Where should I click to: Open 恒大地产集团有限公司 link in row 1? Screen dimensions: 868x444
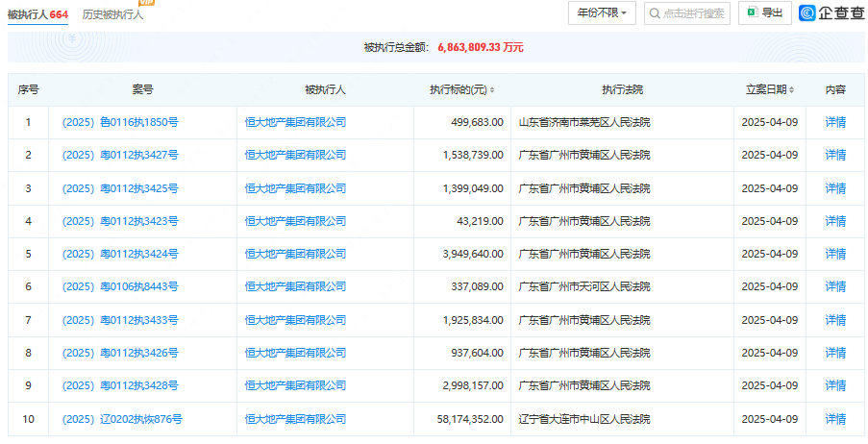(295, 122)
